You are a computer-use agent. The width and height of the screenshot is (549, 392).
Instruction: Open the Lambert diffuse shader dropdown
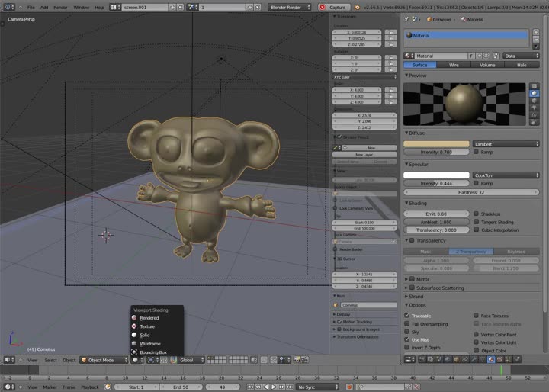[x=506, y=144]
